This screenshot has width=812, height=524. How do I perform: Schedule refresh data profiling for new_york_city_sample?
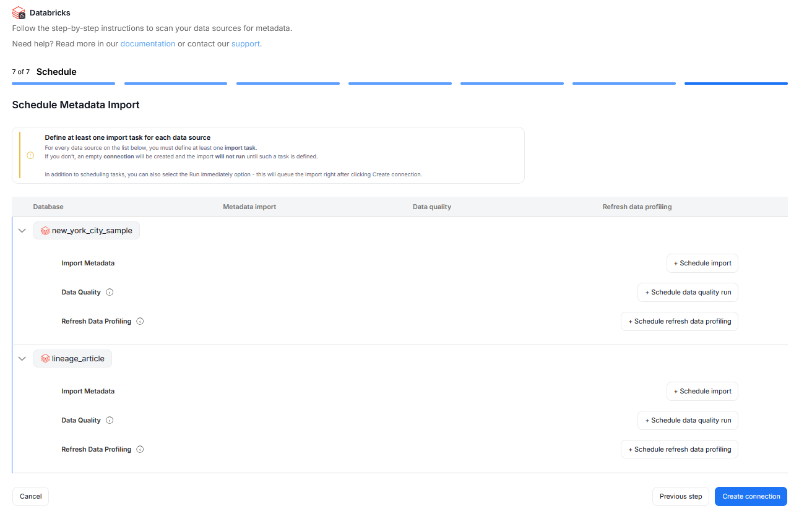tap(679, 322)
